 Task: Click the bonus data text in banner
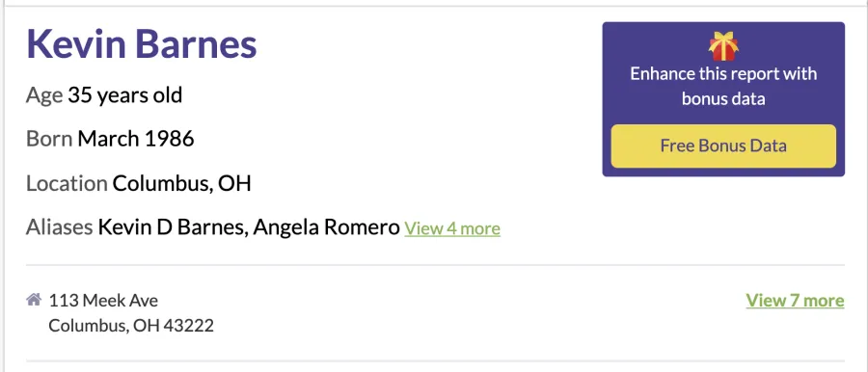723,99
